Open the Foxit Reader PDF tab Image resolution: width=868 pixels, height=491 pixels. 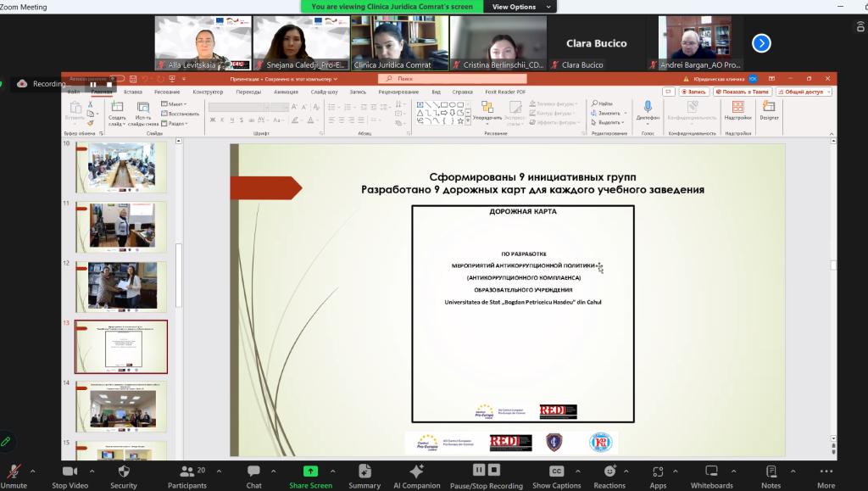tap(505, 92)
